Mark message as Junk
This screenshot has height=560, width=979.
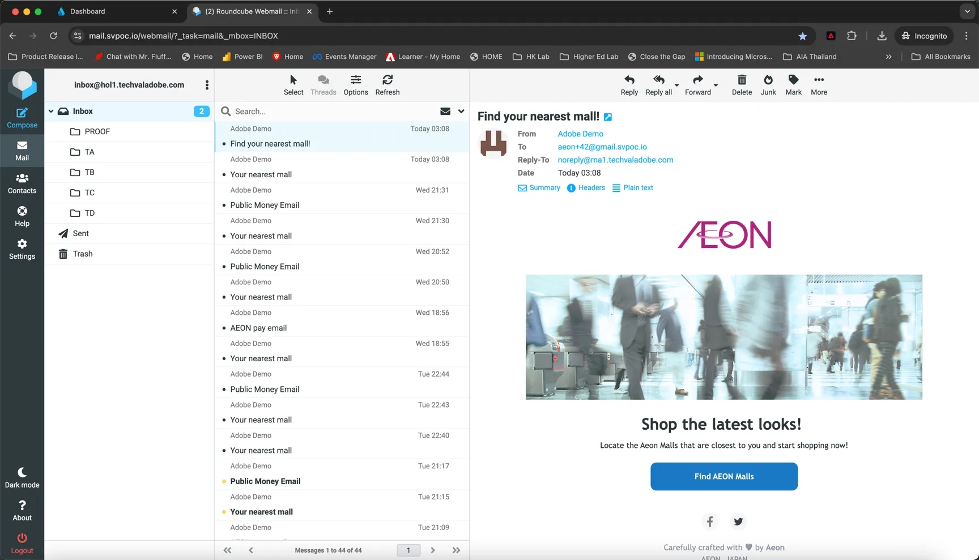[x=768, y=85]
